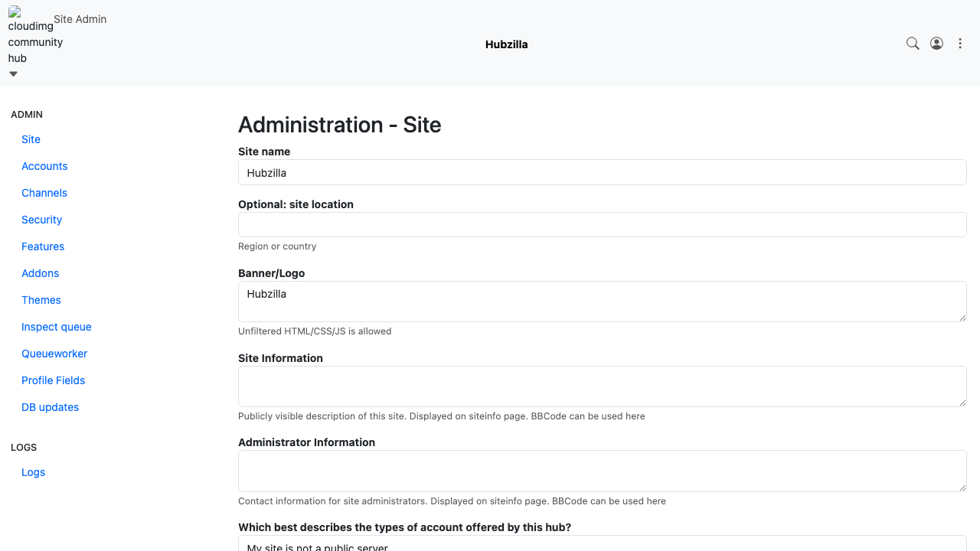The height and width of the screenshot is (551, 980).
Task: Open the Addons admin section
Action: pyautogui.click(x=40, y=273)
